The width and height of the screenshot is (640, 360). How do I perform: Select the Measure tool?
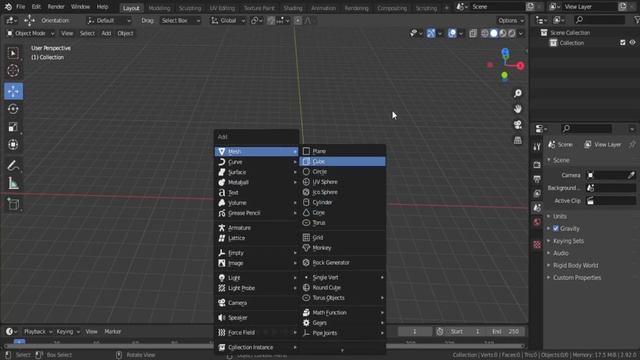point(13,184)
